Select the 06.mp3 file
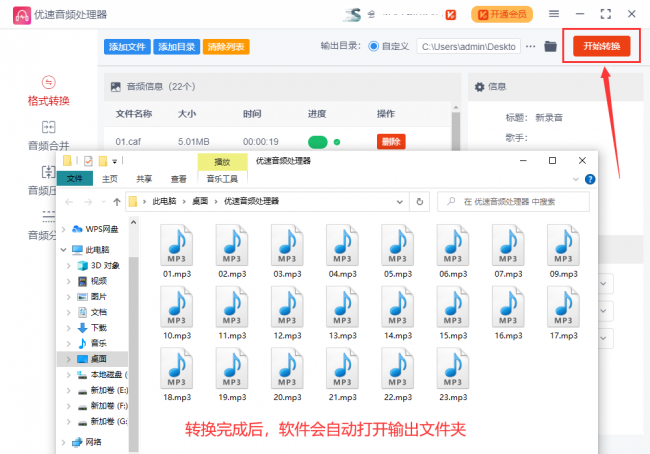This screenshot has height=454, width=650. (x=453, y=252)
